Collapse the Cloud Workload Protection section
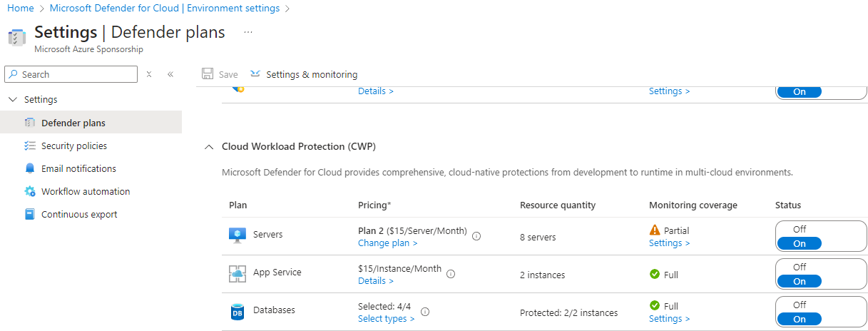This screenshot has width=868, height=331. point(209,147)
